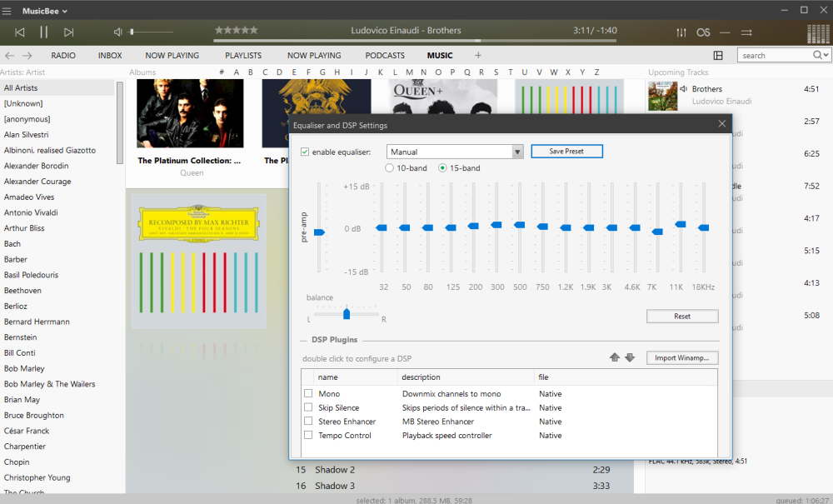Viewport: 833px width, 504px height.
Task: Toggle the enable equaliser checkbox
Action: tap(305, 152)
